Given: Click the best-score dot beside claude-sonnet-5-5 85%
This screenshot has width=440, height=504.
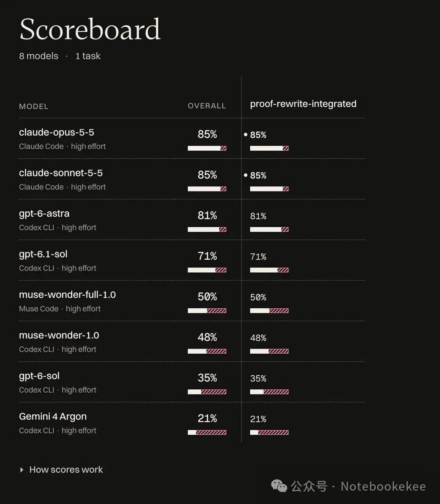Looking at the screenshot, I should [x=246, y=175].
